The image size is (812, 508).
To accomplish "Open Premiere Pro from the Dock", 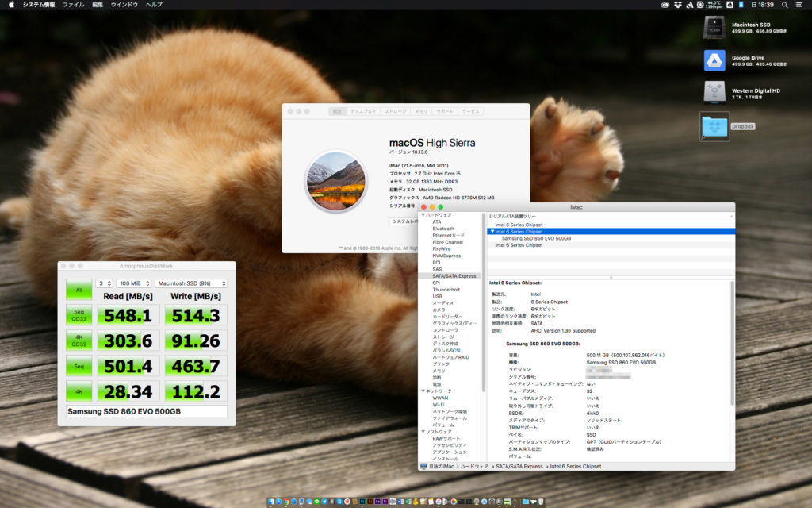I will (386, 502).
